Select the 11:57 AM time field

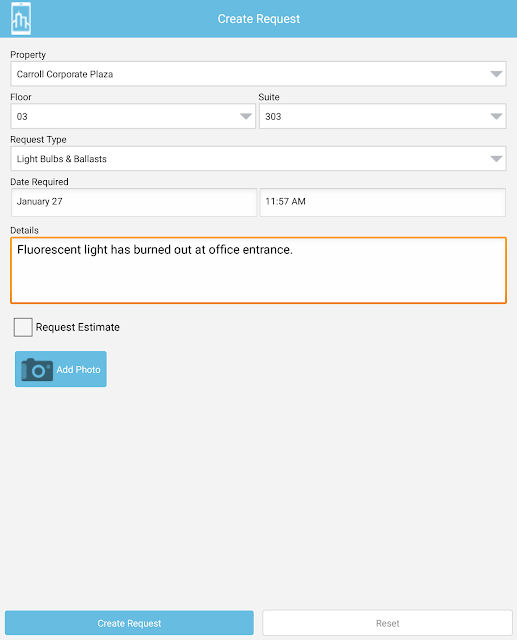pos(383,202)
